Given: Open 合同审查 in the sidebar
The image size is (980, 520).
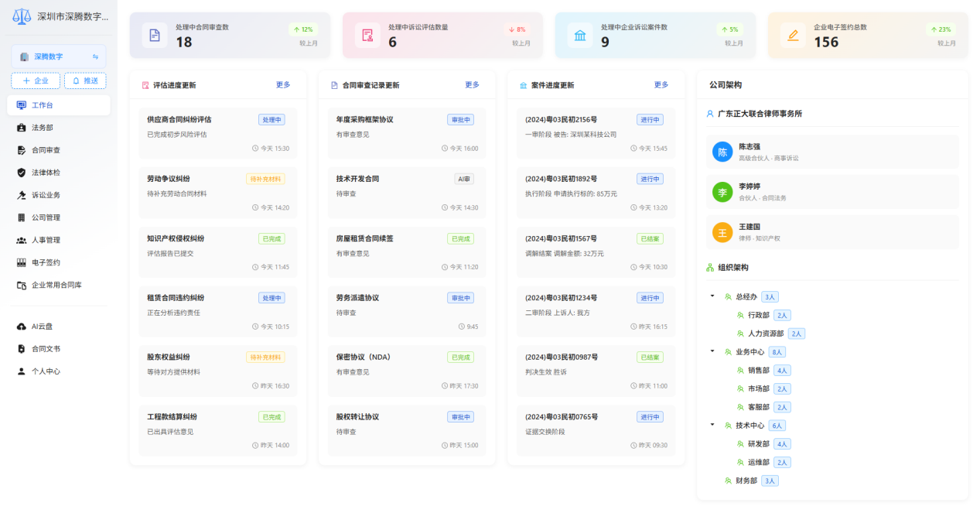Looking at the screenshot, I should point(46,150).
